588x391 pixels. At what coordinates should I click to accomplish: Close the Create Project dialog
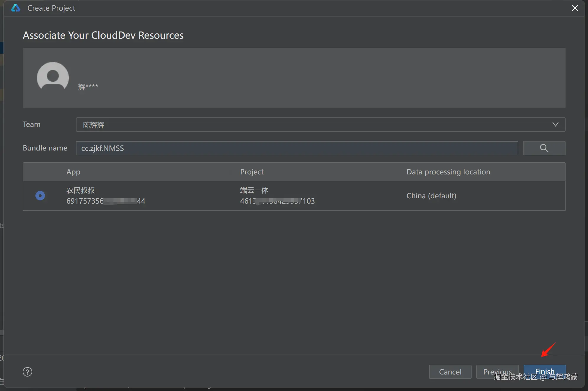point(575,8)
